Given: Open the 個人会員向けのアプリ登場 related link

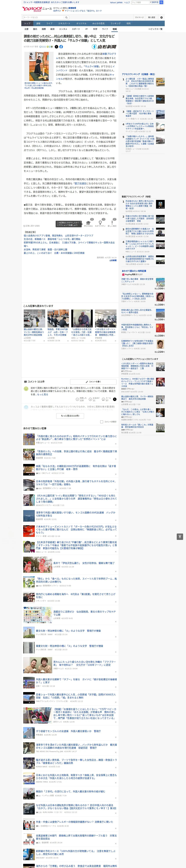Looking at the screenshot, I should point(58,236).
